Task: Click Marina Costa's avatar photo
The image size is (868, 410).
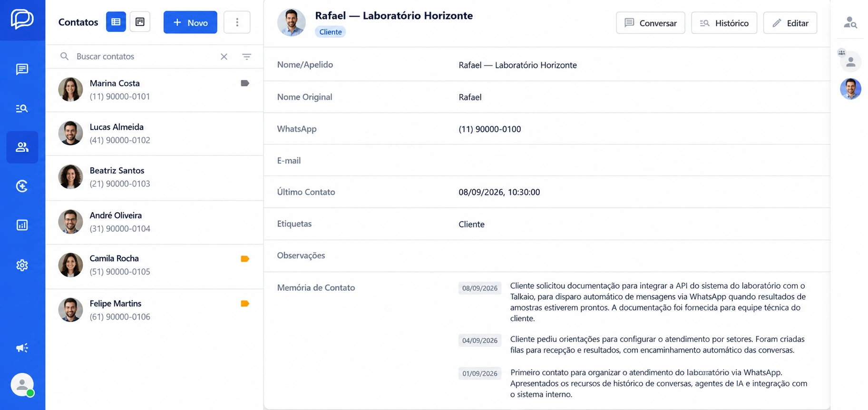Action: click(70, 89)
